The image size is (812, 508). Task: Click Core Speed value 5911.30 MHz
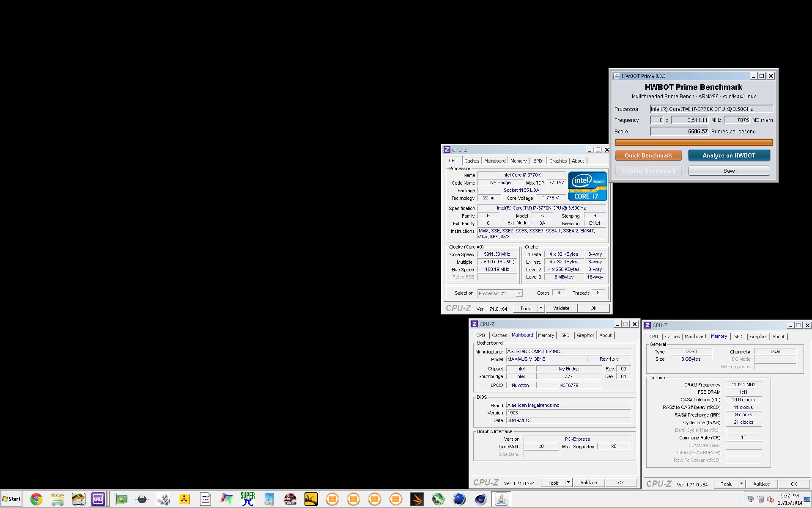click(x=497, y=254)
